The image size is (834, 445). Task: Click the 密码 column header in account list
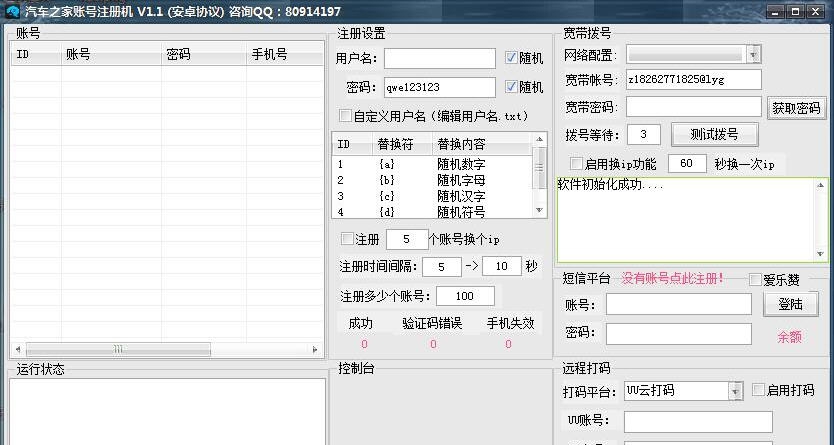[204, 54]
